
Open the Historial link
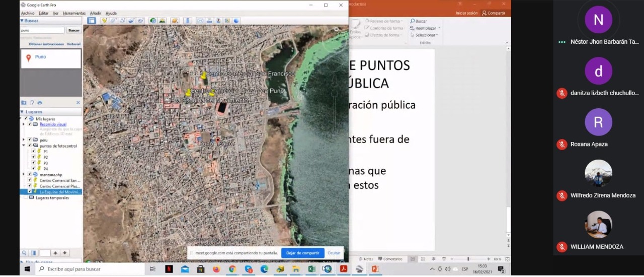point(73,44)
